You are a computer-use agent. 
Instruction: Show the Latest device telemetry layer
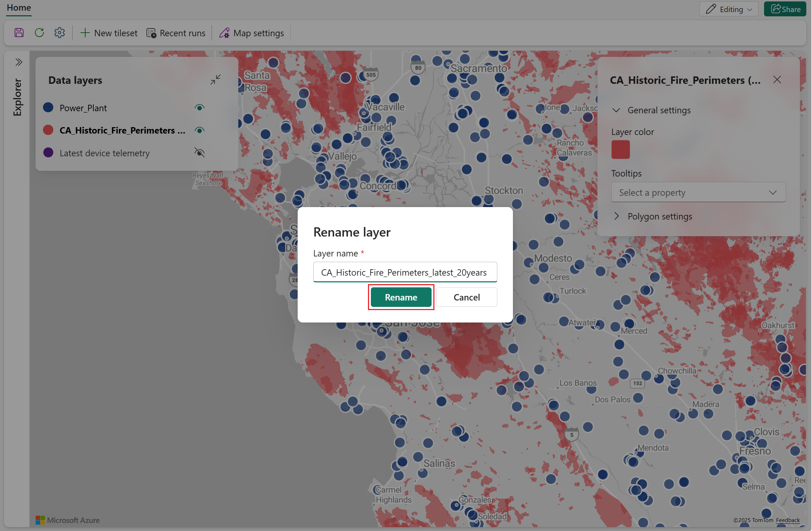tap(199, 153)
